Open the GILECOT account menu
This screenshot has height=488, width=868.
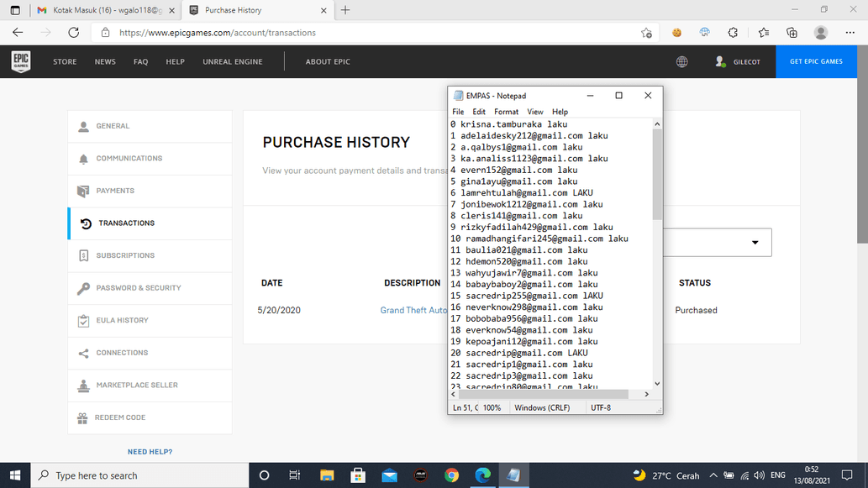738,62
